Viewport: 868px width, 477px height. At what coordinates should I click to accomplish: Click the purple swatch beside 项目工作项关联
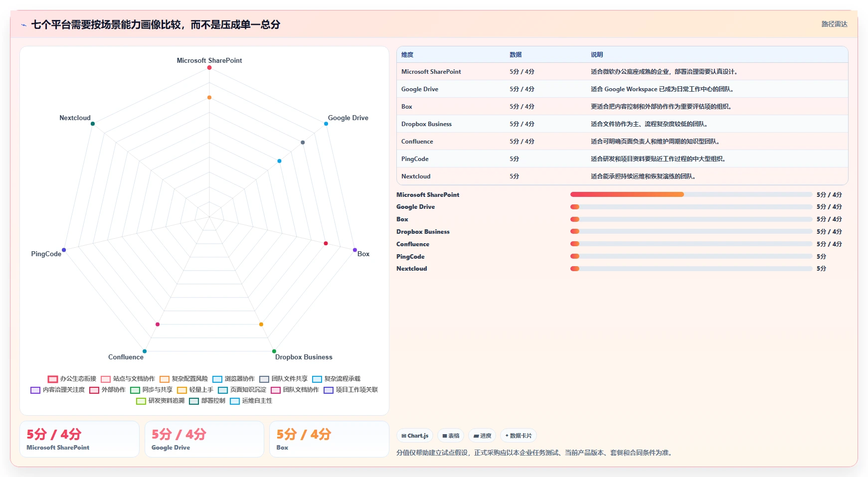[329, 390]
